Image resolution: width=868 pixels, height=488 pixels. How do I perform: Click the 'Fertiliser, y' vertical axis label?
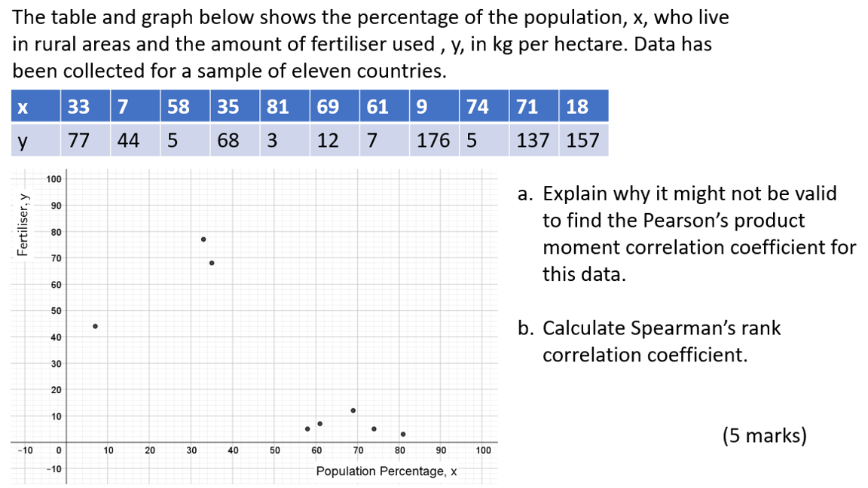(x=25, y=224)
